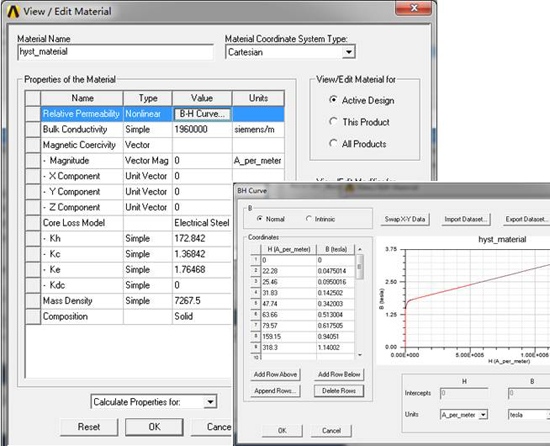Click the Coordinates table scrollbar thumb
This screenshot has width=550, height=446.
tap(360, 266)
